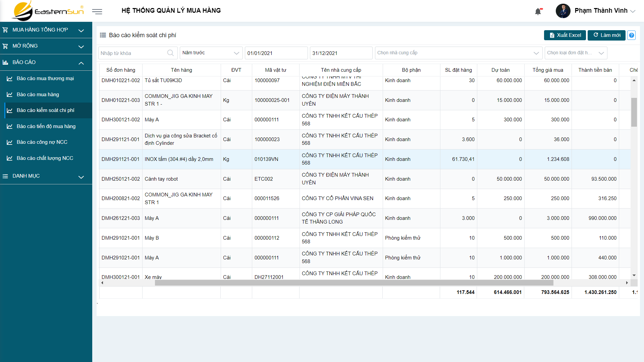Image resolution: width=644 pixels, height=362 pixels.
Task: Open Báo cáo chất lượng NCC report
Action: click(x=45, y=158)
